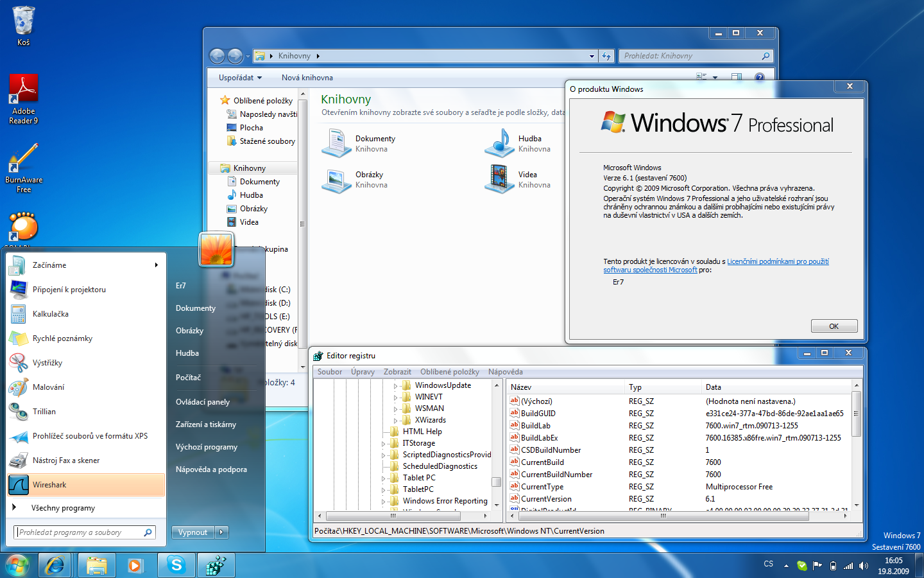The width and height of the screenshot is (924, 578).
Task: Open Výstřižky snipping tool in Start menu
Action: click(86, 363)
